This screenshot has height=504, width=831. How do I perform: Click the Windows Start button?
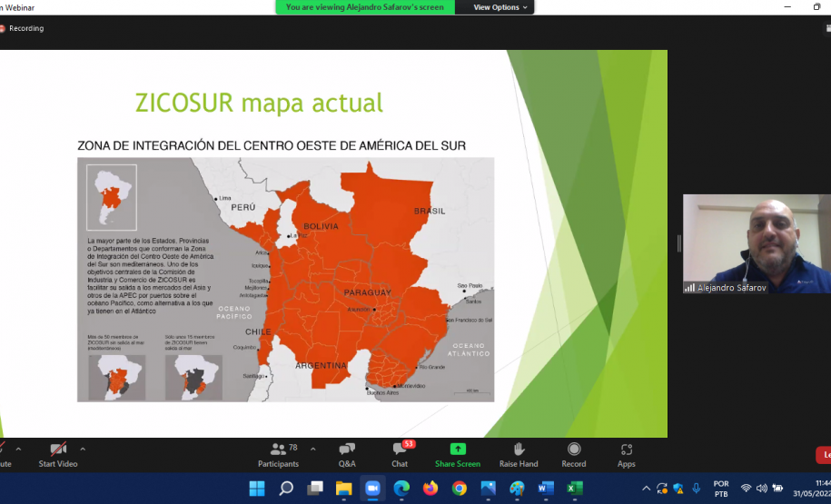point(257,489)
